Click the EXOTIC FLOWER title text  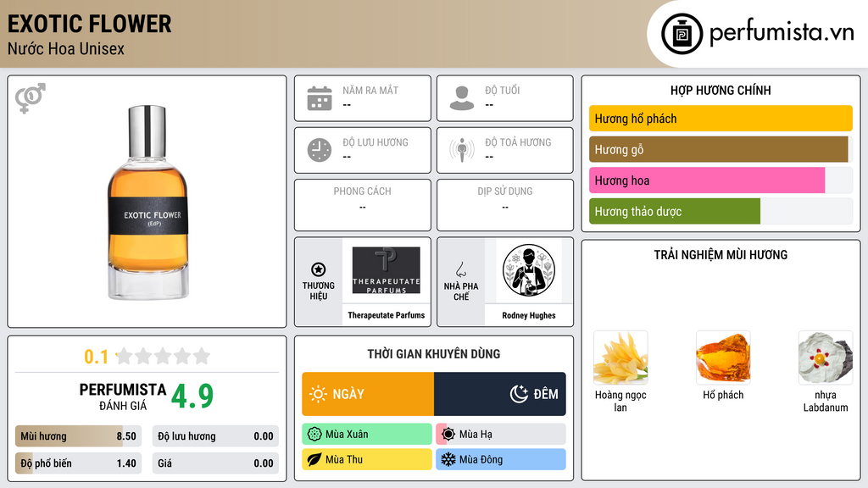click(90, 24)
